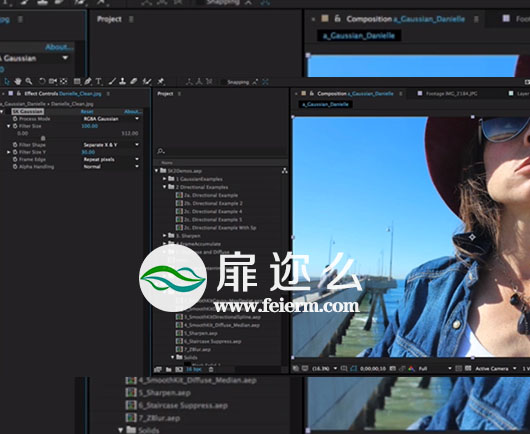Viewport: 530px width, 434px height.
Task: Select the Type tool
Action: pyautogui.click(x=99, y=81)
